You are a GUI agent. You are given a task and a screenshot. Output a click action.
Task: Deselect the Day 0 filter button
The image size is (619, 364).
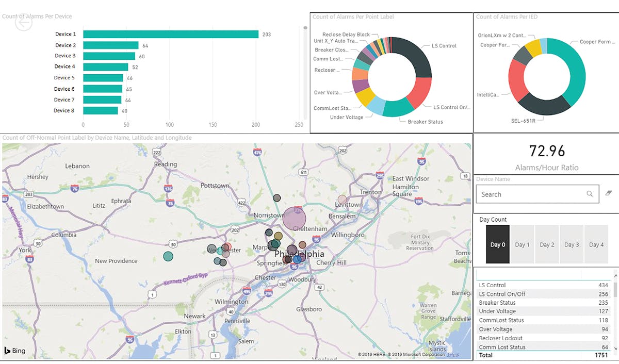[x=497, y=244]
